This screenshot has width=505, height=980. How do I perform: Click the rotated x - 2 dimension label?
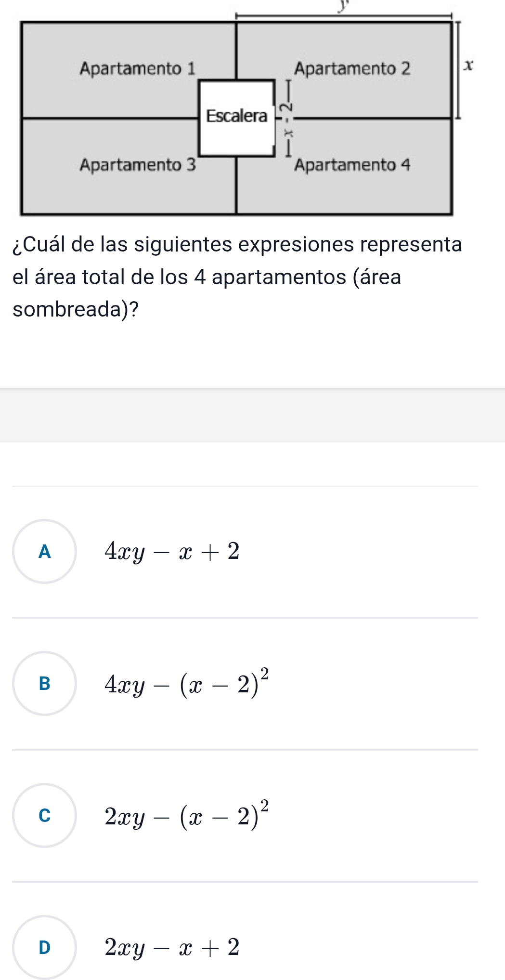287,118
